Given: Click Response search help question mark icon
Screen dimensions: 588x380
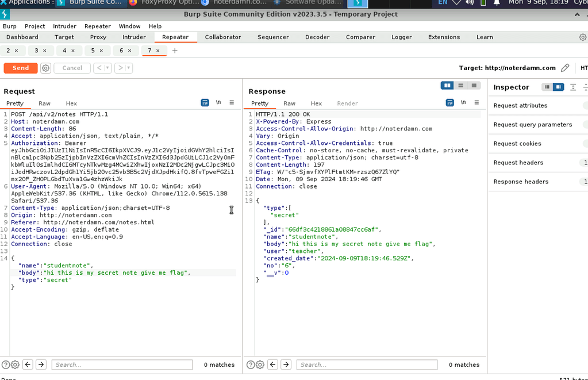Looking at the screenshot, I should (250, 364).
